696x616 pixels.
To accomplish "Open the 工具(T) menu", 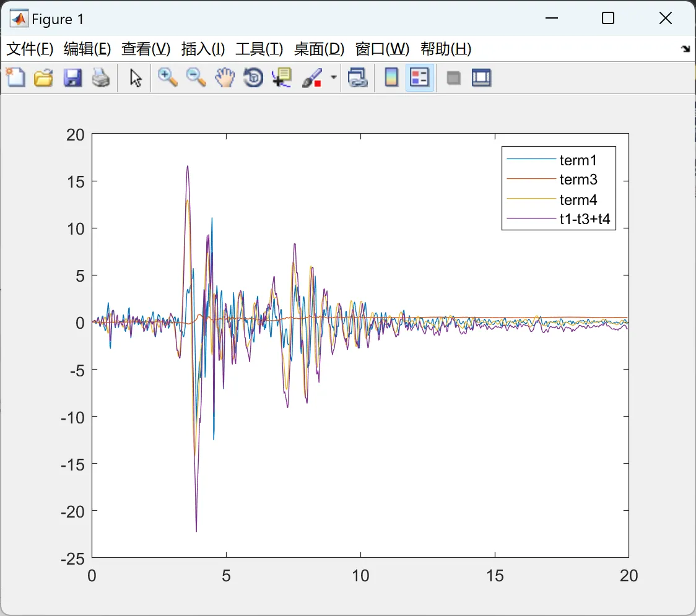I will [x=259, y=49].
